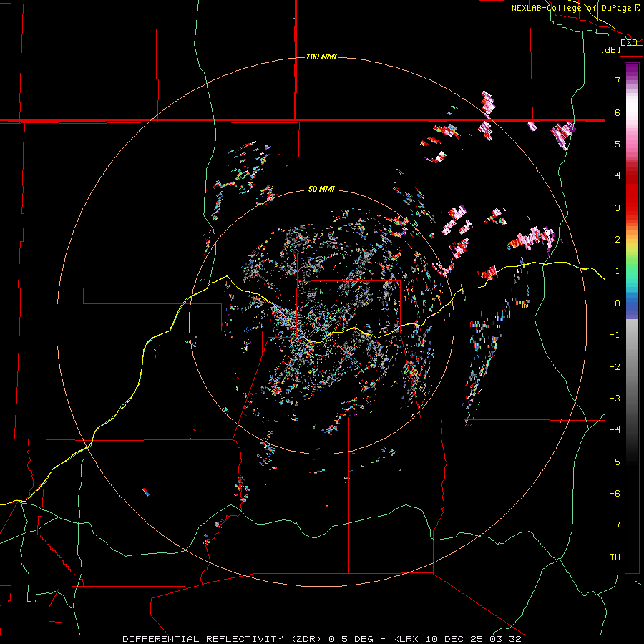The height and width of the screenshot is (644, 644).
Task: Click the DZD label above the scale
Action: pos(629,42)
